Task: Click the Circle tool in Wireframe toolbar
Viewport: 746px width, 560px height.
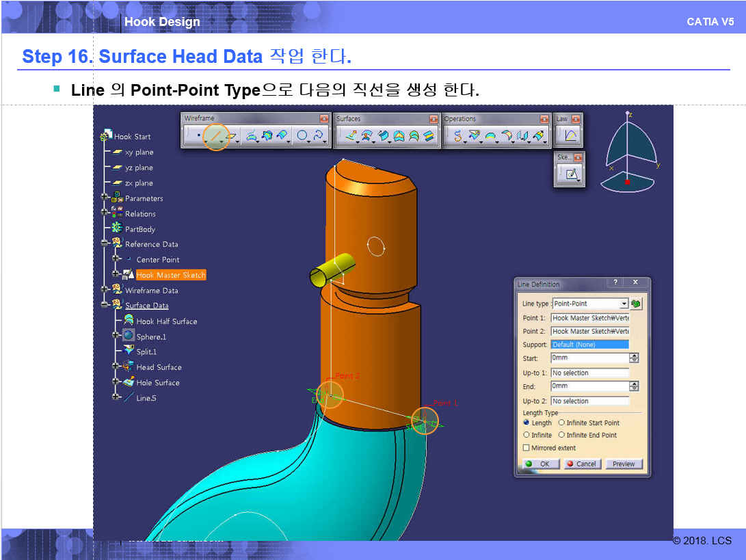Action: (302, 136)
